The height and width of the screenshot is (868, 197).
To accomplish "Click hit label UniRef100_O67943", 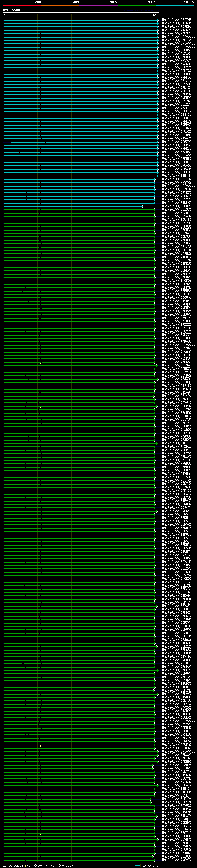I will (x=176, y=365).
